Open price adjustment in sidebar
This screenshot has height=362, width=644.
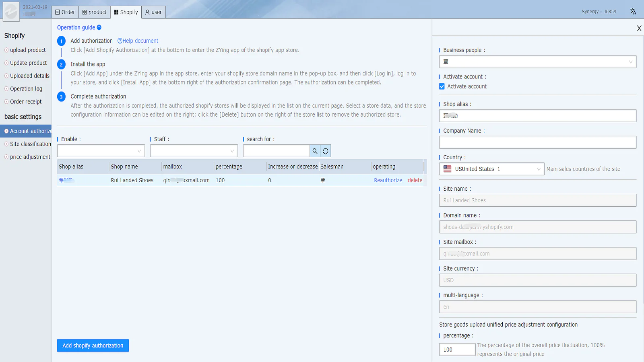[x=30, y=157]
